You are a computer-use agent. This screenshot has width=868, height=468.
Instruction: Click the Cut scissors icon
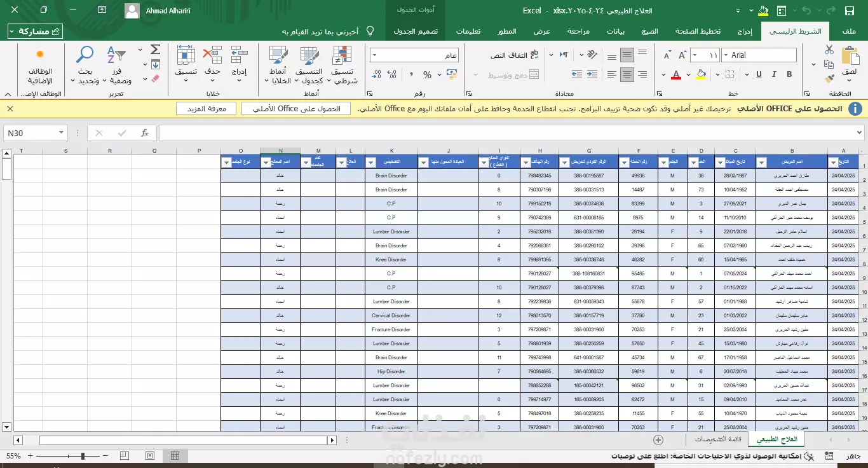829,50
